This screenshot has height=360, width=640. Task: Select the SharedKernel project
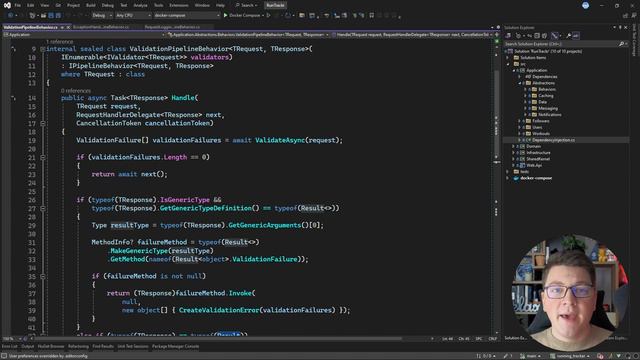pyautogui.click(x=538, y=159)
